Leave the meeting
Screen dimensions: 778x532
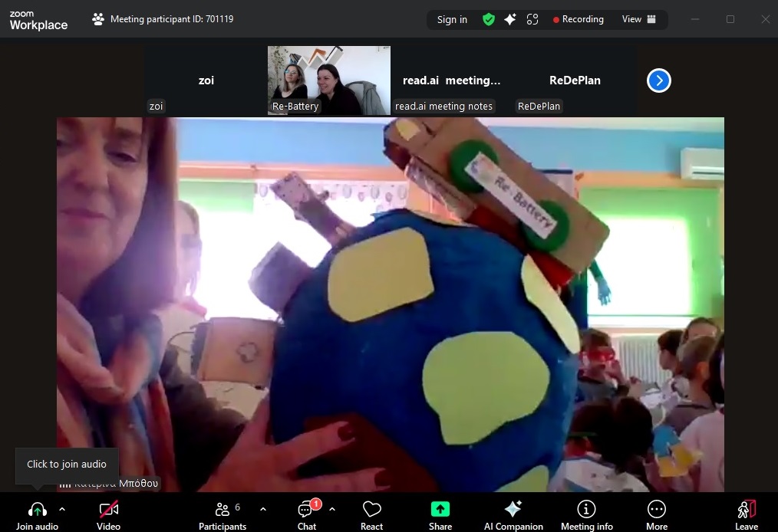746,510
